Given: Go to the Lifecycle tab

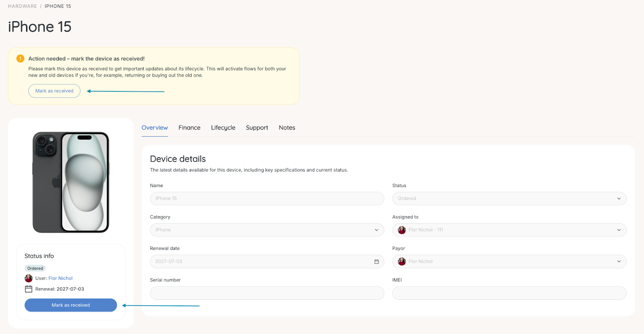Looking at the screenshot, I should [223, 128].
